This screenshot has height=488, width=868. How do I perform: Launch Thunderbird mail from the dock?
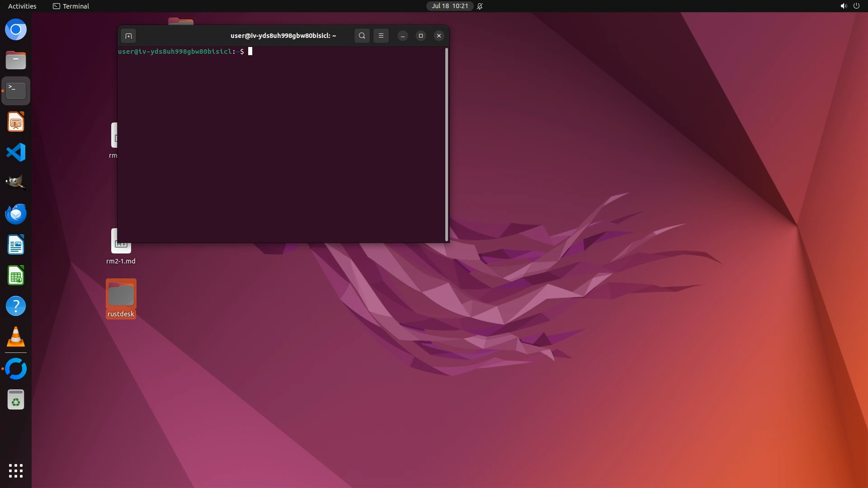click(16, 214)
